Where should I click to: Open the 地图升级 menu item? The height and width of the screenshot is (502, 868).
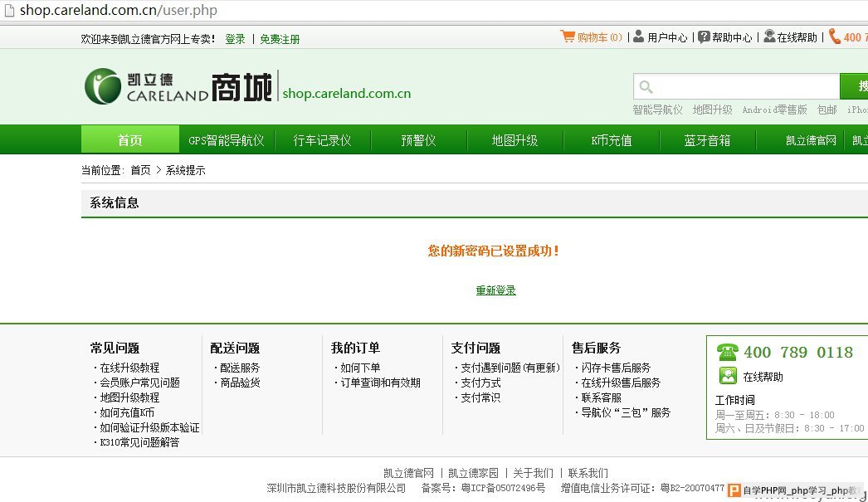click(514, 140)
